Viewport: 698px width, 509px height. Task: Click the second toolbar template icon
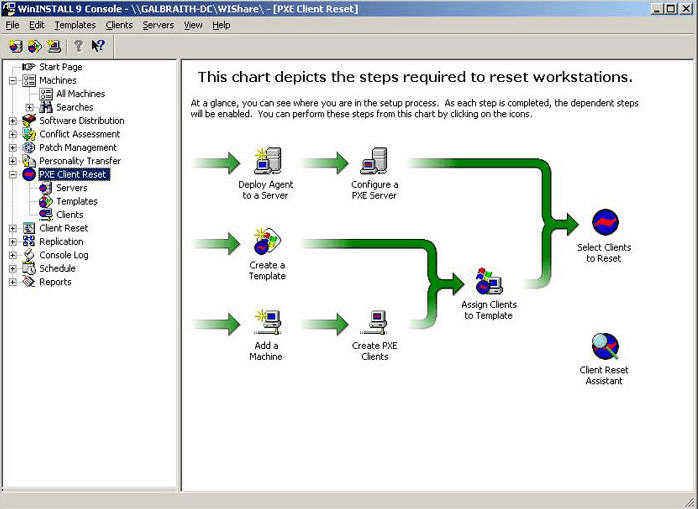[x=35, y=46]
